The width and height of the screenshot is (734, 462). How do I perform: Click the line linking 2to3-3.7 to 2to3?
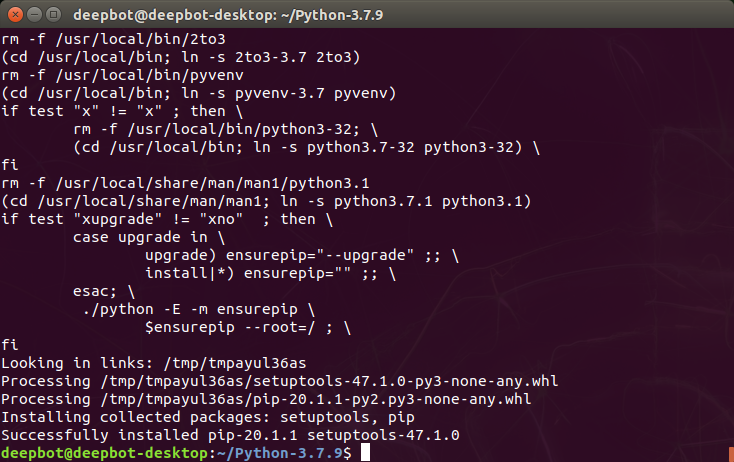181,57
